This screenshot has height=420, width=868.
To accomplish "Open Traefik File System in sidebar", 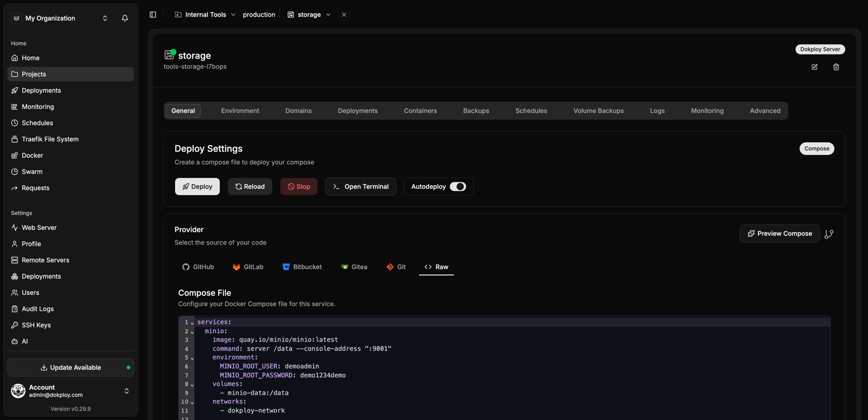I will (x=71, y=139).
